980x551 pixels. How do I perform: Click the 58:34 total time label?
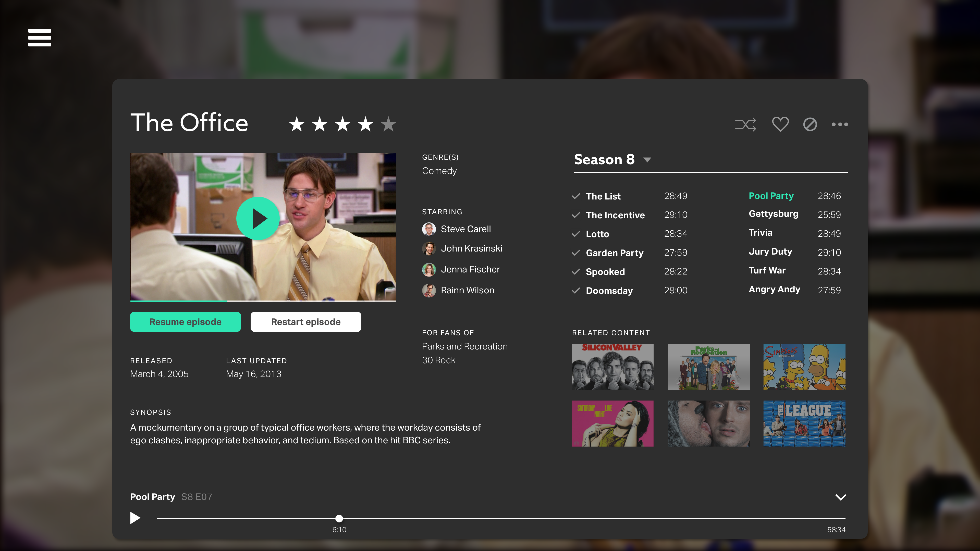tap(836, 530)
